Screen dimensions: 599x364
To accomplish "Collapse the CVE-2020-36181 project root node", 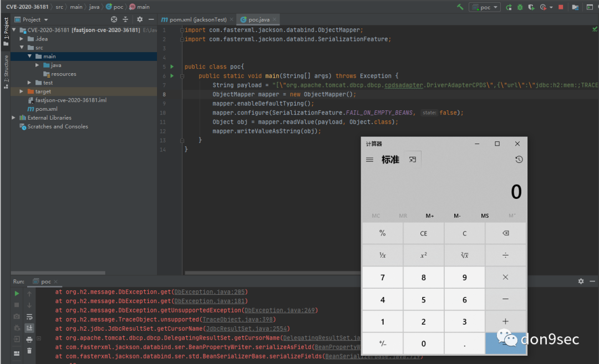I will [x=14, y=30].
